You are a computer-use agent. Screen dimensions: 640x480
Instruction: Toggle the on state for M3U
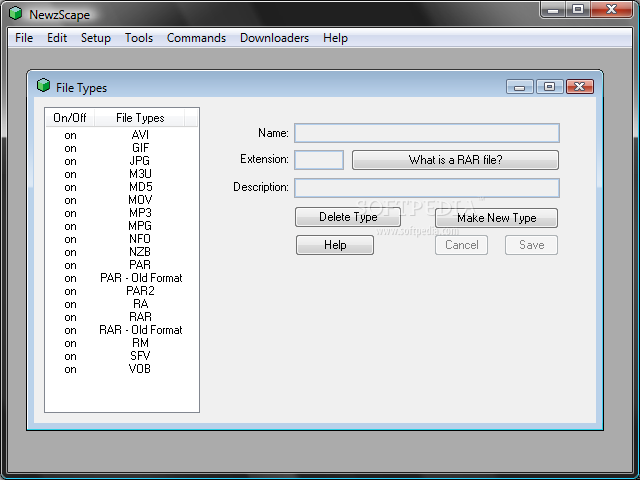70,174
